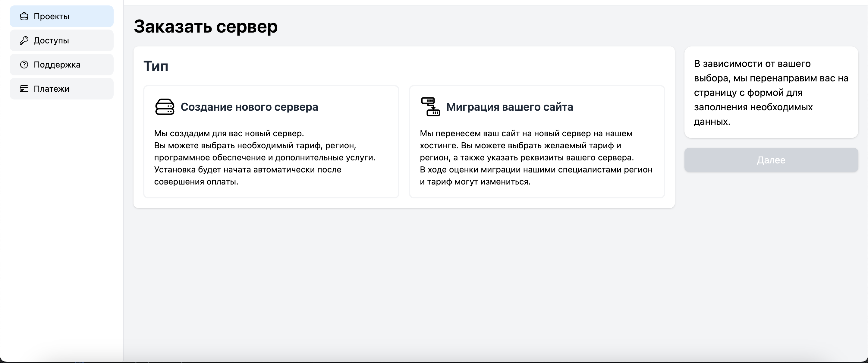Image resolution: width=868 pixels, height=363 pixels.
Task: Click info text 'В зависимости от вашего выбора'
Action: pyautogui.click(x=752, y=71)
